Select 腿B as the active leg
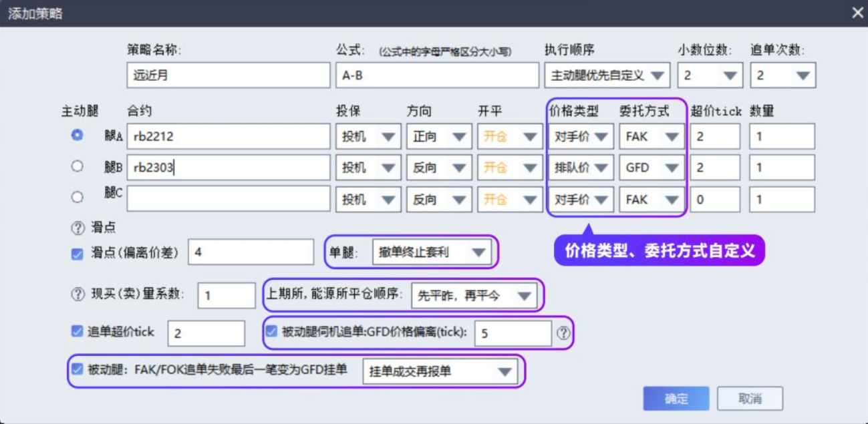Image resolution: width=868 pixels, height=424 pixels. point(78,166)
